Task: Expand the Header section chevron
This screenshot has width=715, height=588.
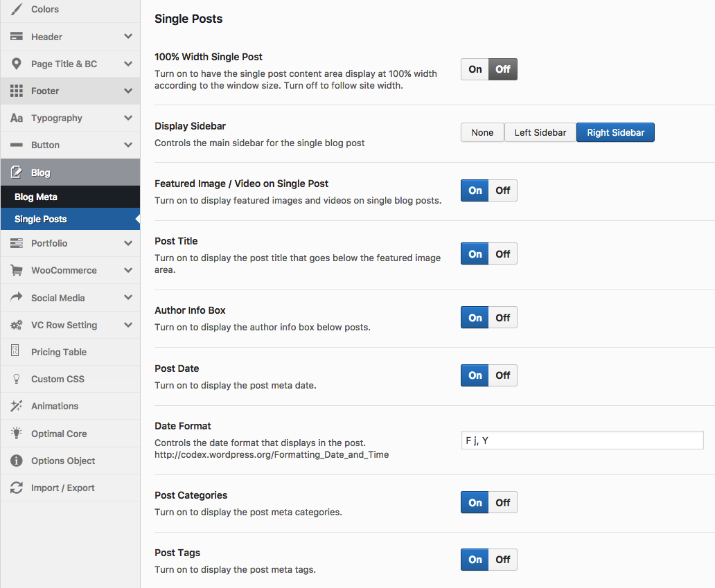Action: pyautogui.click(x=128, y=37)
